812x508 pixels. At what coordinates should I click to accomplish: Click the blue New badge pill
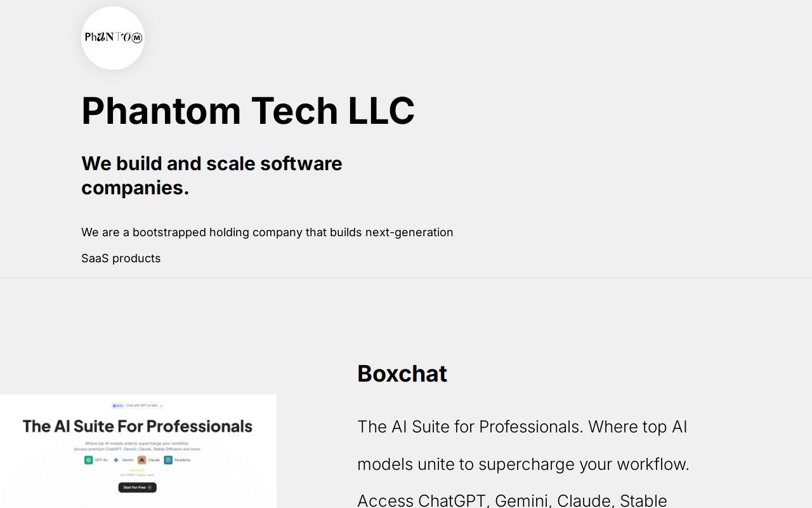[118, 405]
